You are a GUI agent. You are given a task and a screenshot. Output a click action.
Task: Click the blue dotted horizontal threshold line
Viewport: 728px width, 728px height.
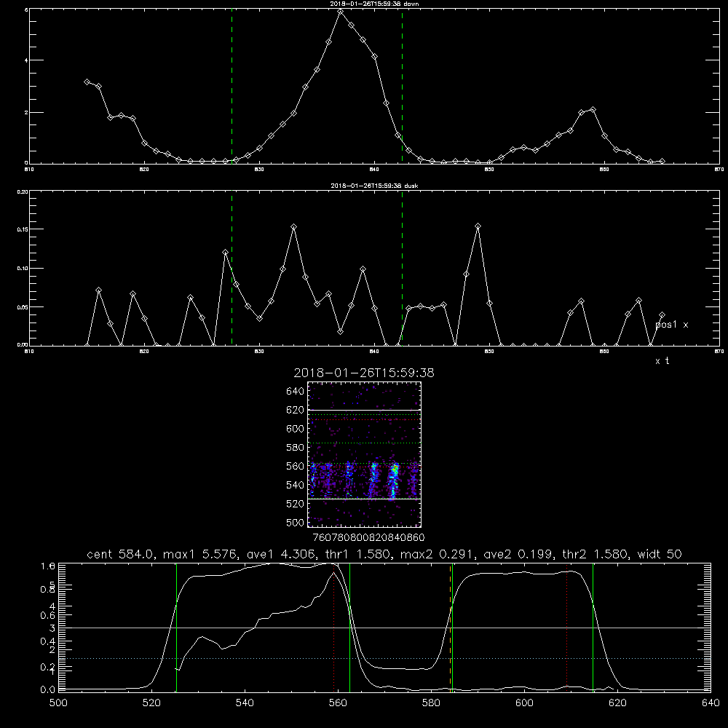coord(385,658)
